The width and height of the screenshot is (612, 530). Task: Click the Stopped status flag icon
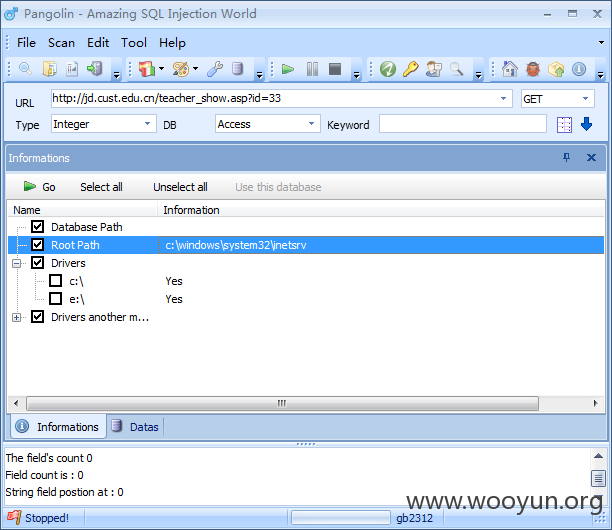[x=14, y=518]
